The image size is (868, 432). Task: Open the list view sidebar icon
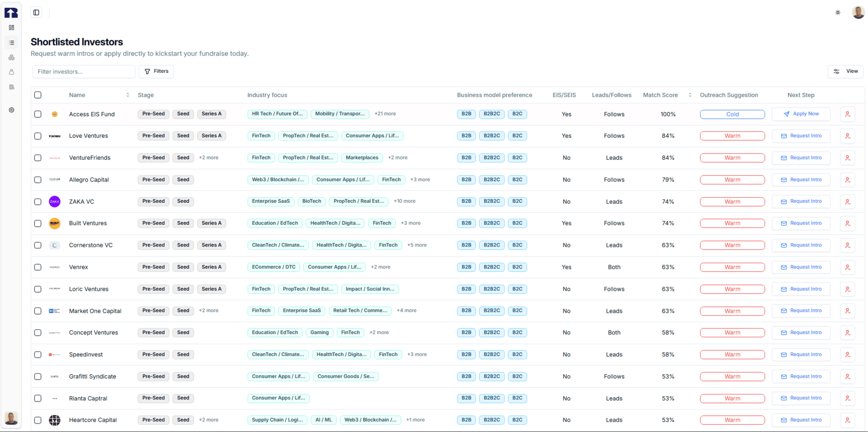[12, 43]
